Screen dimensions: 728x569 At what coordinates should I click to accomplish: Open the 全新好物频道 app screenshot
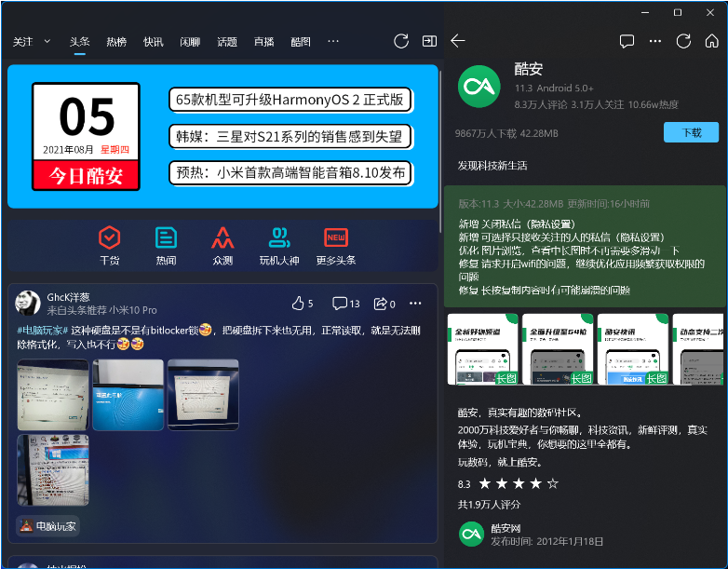(x=483, y=349)
